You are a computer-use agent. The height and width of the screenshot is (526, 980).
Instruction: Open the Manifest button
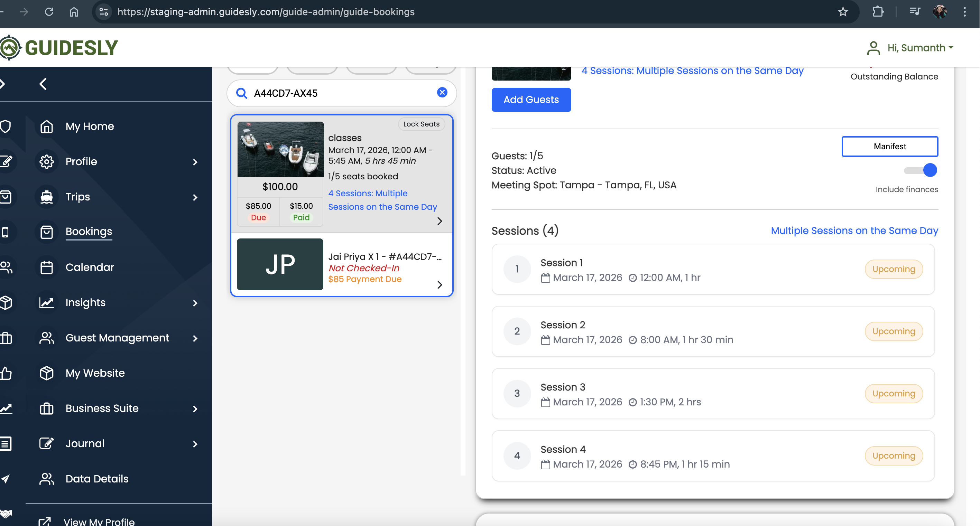tap(889, 147)
